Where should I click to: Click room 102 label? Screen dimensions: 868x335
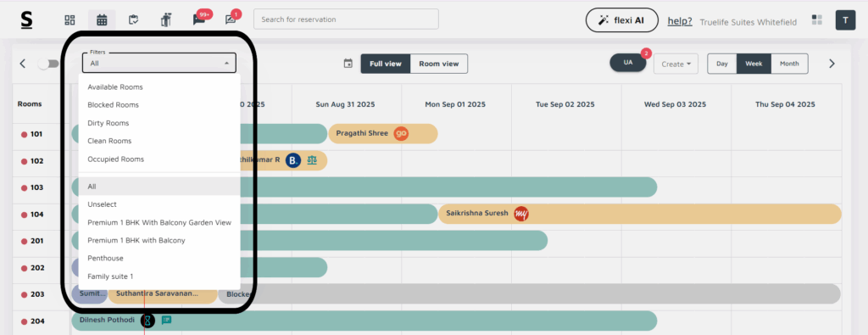[x=37, y=161]
